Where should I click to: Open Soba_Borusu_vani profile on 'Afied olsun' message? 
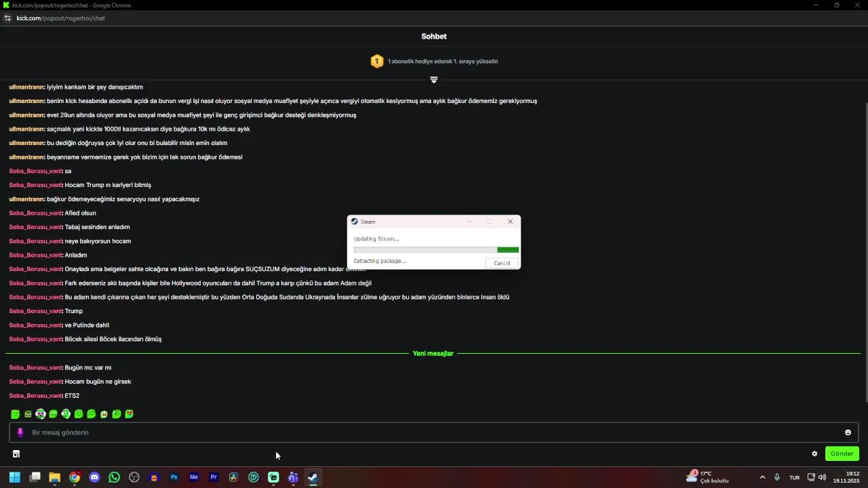(x=35, y=213)
